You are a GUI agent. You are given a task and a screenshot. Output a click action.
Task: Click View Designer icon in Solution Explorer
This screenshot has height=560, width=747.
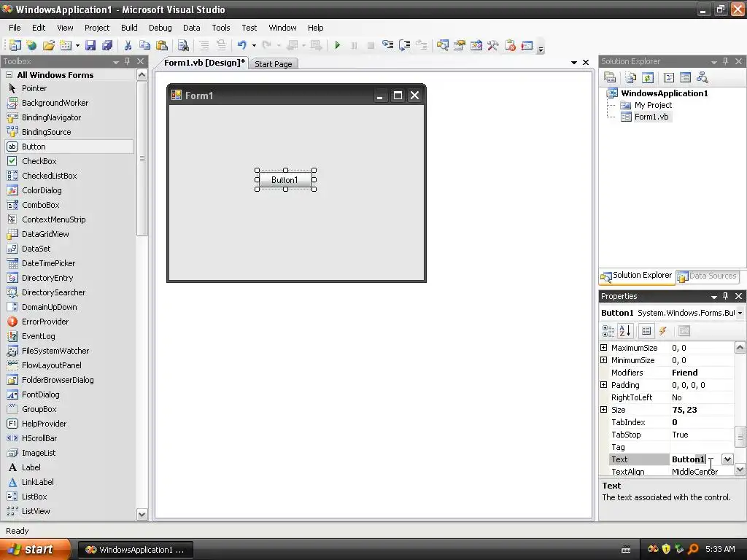coord(685,77)
